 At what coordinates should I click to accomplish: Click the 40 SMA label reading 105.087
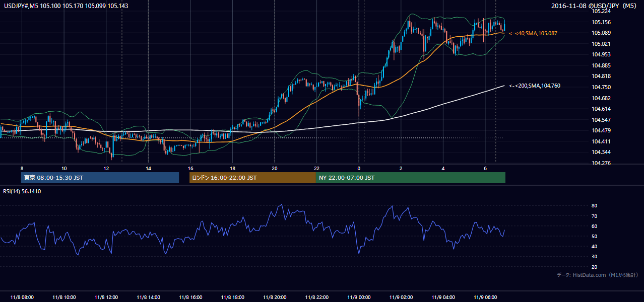(533, 33)
